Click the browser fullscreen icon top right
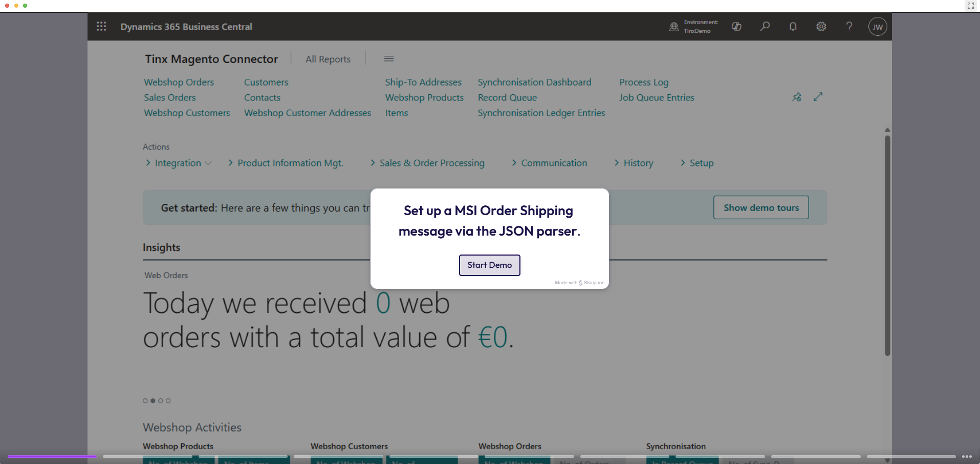The image size is (980, 464). coord(971,6)
